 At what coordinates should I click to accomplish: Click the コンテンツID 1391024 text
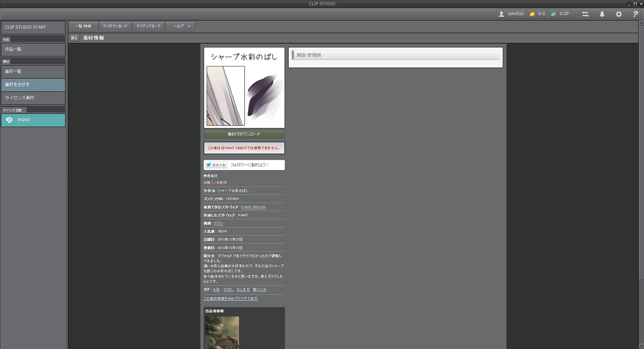pyautogui.click(x=221, y=199)
